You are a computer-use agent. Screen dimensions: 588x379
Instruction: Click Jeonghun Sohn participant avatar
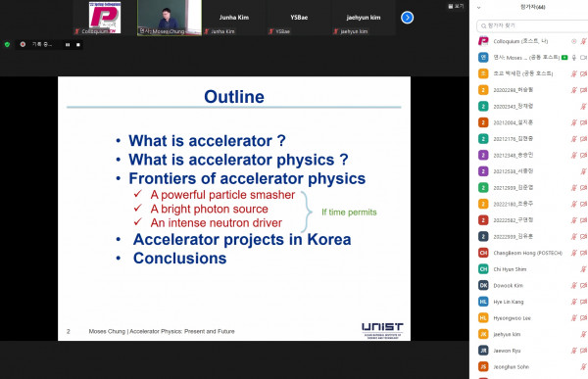click(483, 366)
